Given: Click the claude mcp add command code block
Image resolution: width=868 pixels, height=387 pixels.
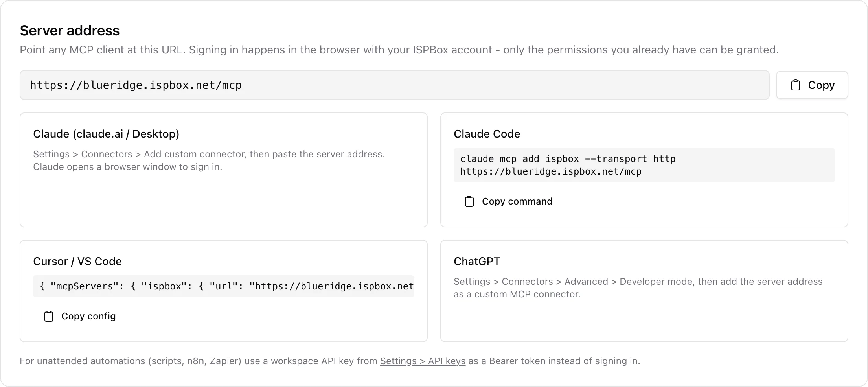Looking at the screenshot, I should click(x=644, y=165).
